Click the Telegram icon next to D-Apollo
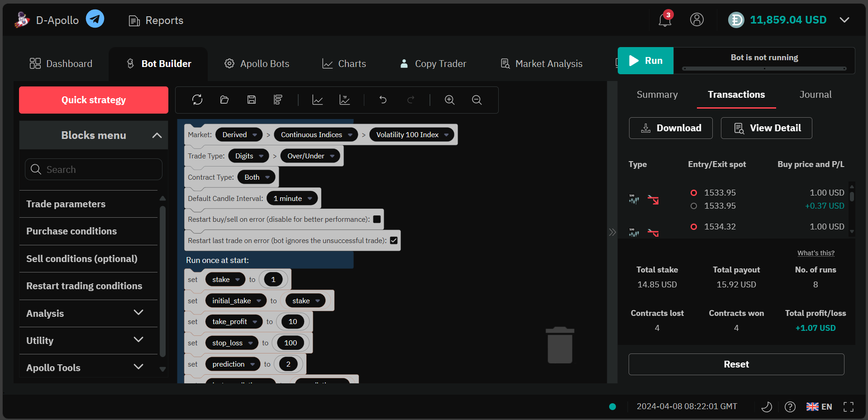Screen dimensions: 868x420 point(95,19)
